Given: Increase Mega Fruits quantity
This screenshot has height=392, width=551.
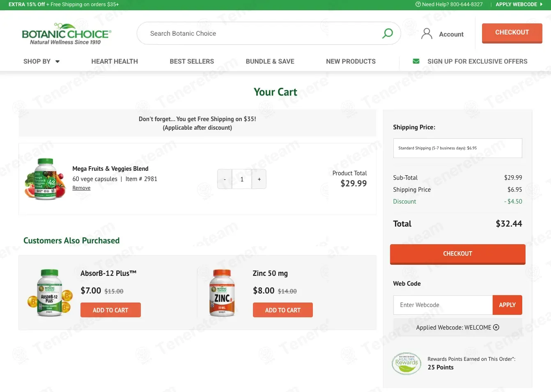Looking at the screenshot, I should [x=259, y=179].
